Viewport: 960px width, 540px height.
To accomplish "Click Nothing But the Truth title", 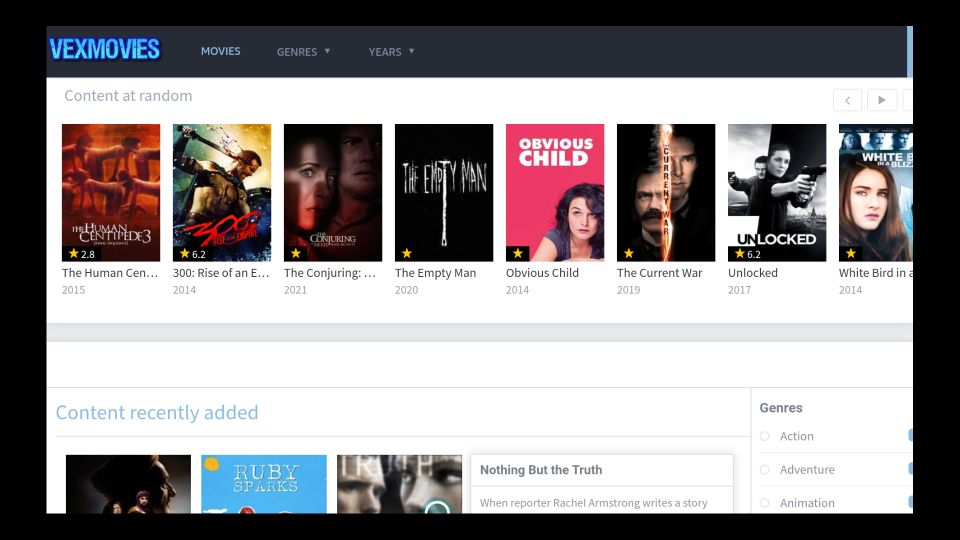I will tap(541, 470).
